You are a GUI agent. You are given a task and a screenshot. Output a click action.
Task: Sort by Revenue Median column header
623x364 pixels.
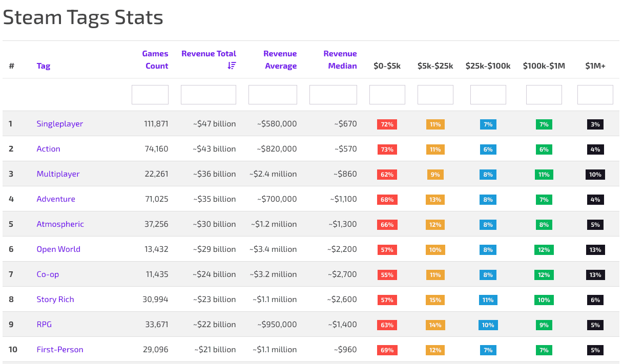(x=340, y=59)
